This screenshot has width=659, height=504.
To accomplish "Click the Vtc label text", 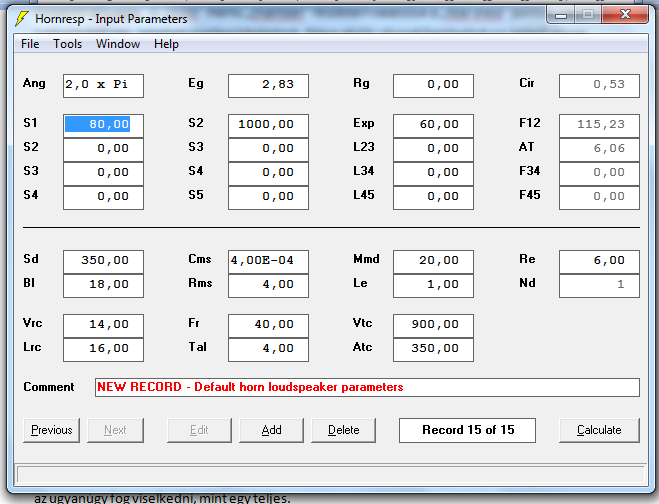I will pyautogui.click(x=362, y=323).
